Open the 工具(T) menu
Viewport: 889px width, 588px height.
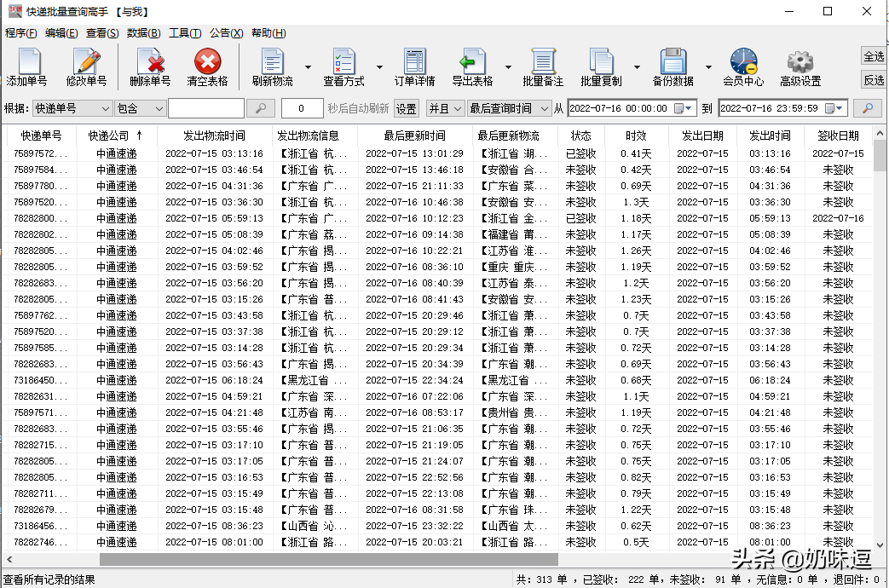coord(185,33)
